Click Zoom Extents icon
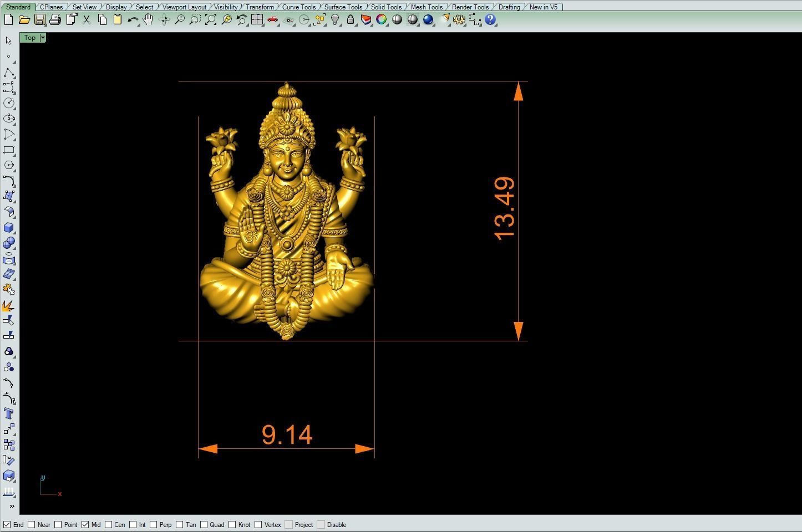802x532 pixels. click(x=211, y=19)
